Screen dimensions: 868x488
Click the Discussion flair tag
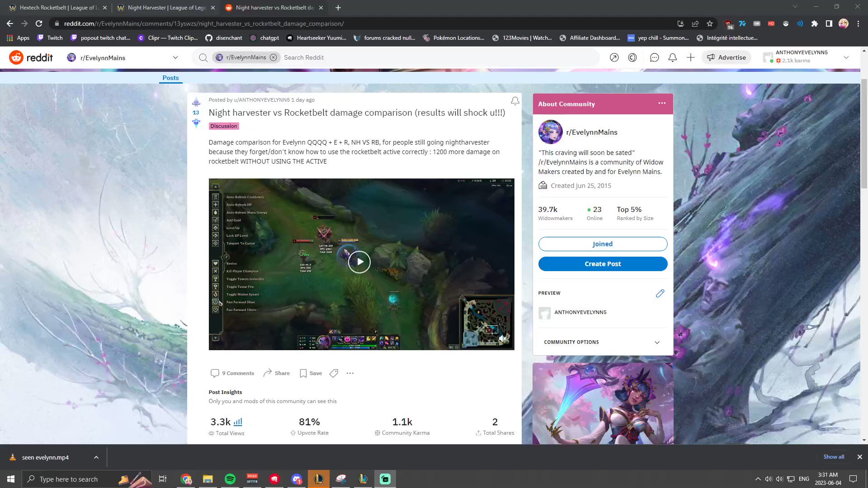tap(223, 126)
